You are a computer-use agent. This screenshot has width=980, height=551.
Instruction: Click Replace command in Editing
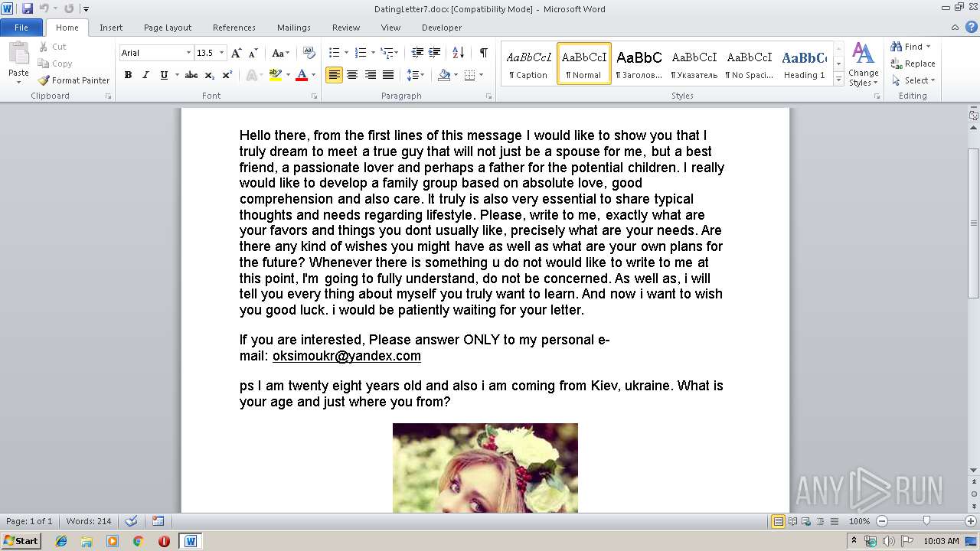click(913, 64)
